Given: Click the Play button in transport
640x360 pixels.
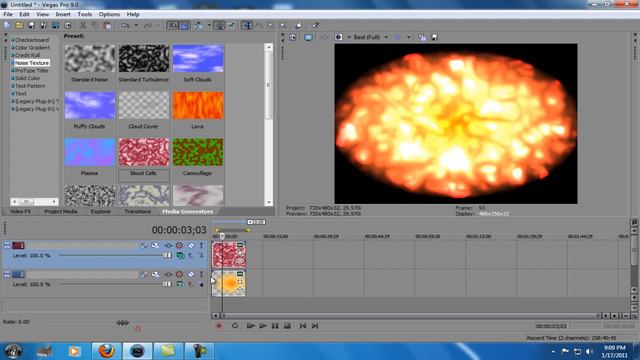Looking at the screenshot, I should tap(263, 326).
